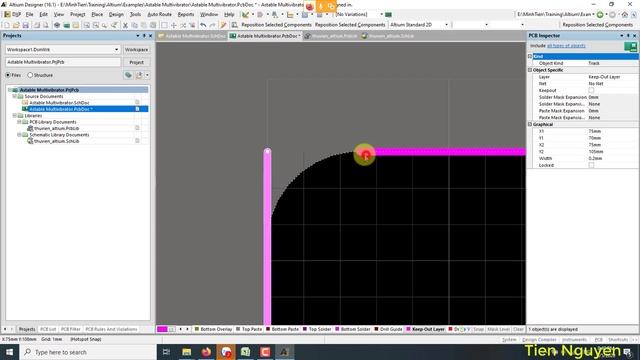Collapse the Libraries tree node

14,116
